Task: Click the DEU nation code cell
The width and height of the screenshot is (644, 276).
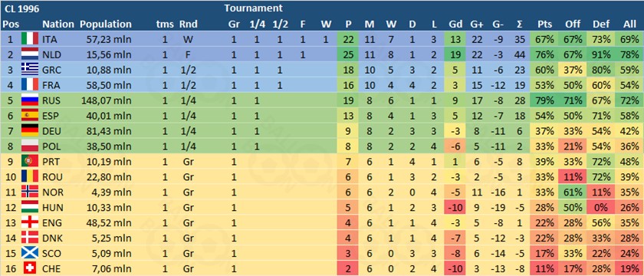Action: pyautogui.click(x=51, y=131)
